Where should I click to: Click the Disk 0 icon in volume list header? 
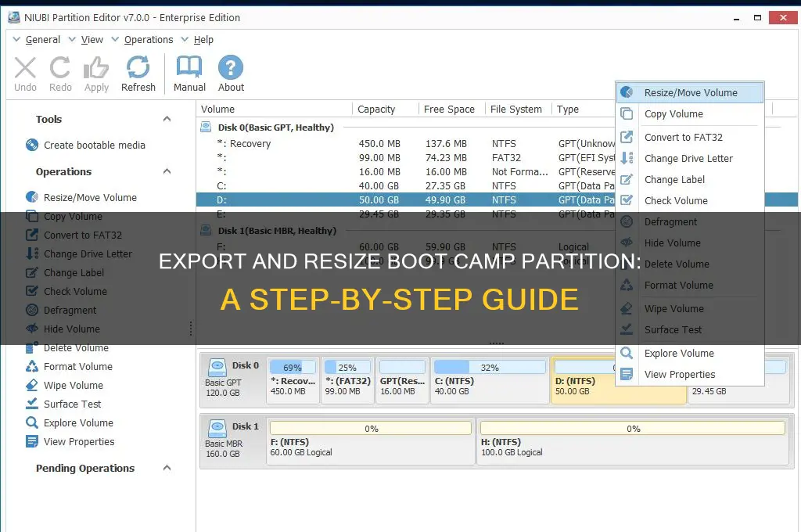(x=206, y=127)
